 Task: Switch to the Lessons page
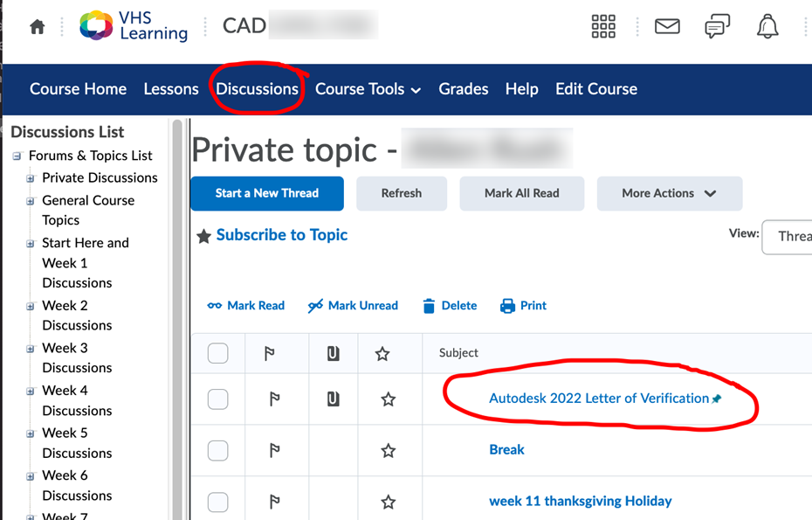[171, 89]
